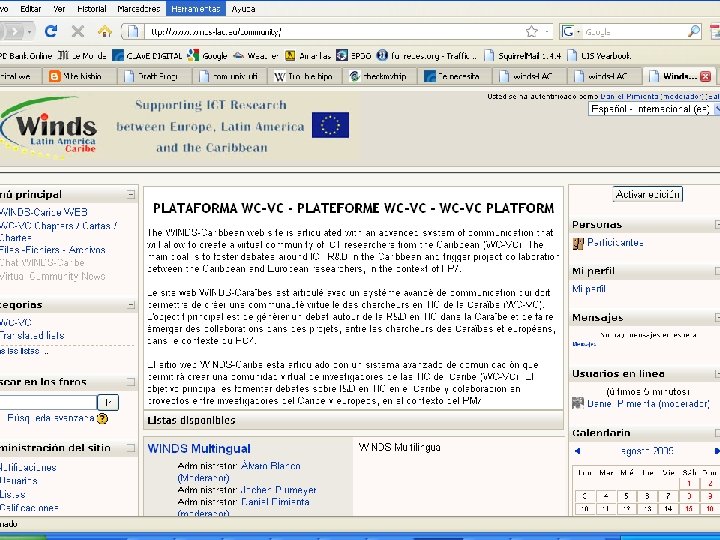Click Daniel Pimienta online user avatar

pyautogui.click(x=578, y=403)
